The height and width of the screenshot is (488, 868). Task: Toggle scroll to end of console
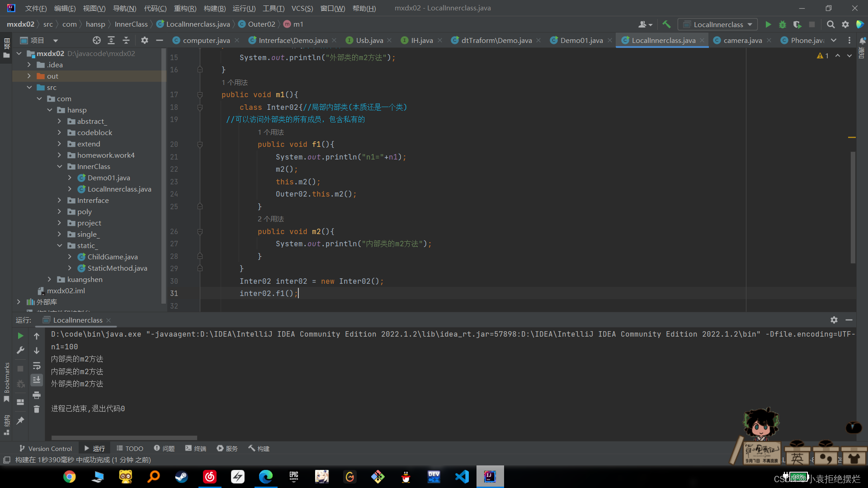(37, 380)
